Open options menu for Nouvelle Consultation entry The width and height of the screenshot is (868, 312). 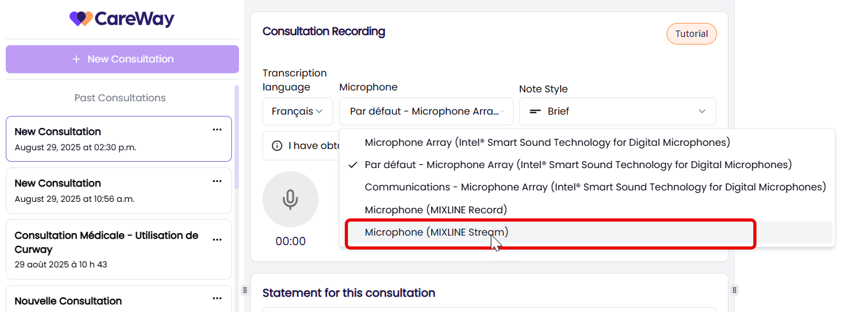tap(217, 299)
